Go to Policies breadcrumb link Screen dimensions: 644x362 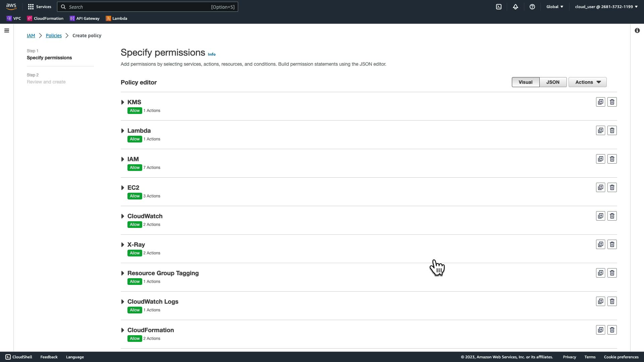tap(54, 36)
